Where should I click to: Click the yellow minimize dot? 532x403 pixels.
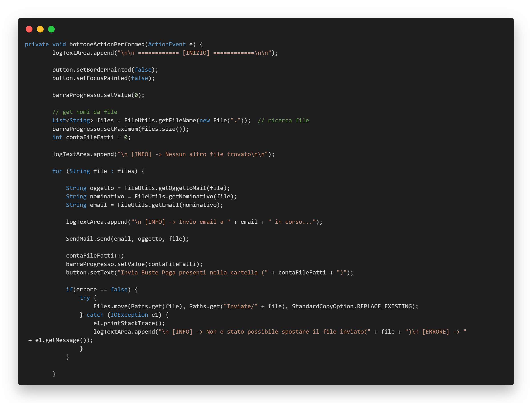(x=40, y=29)
